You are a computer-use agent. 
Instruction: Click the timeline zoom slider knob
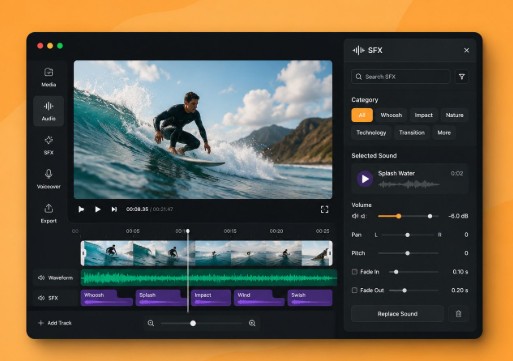tap(193, 323)
